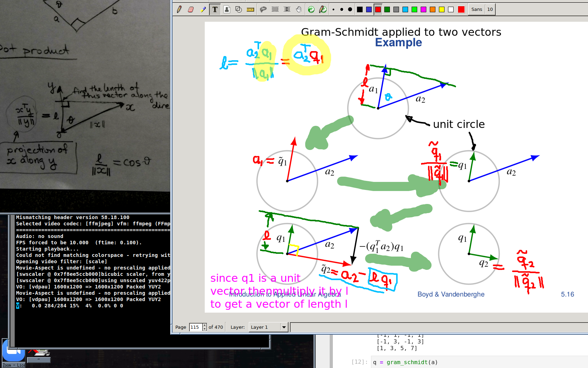This screenshot has height=368, width=588.
Task: Toggle the Text tool
Action: click(215, 9)
